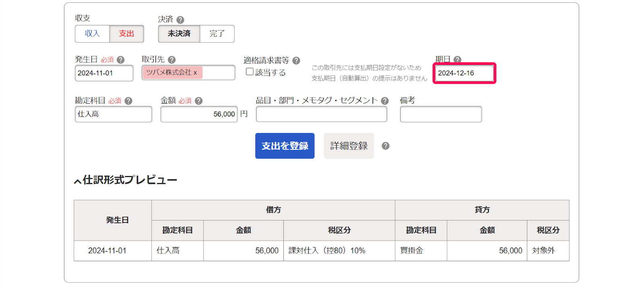
Task: Enable the 該当する checkbox
Action: pos(250,72)
